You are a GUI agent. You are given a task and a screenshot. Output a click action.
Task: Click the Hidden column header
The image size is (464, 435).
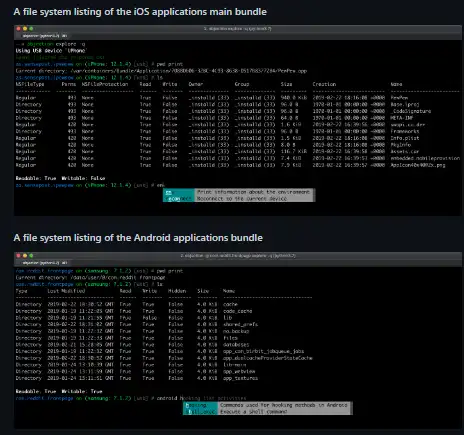pos(177,291)
